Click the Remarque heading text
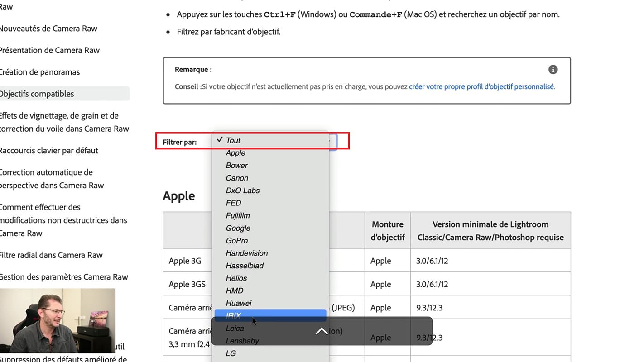The height and width of the screenshot is (362, 644). [193, 70]
